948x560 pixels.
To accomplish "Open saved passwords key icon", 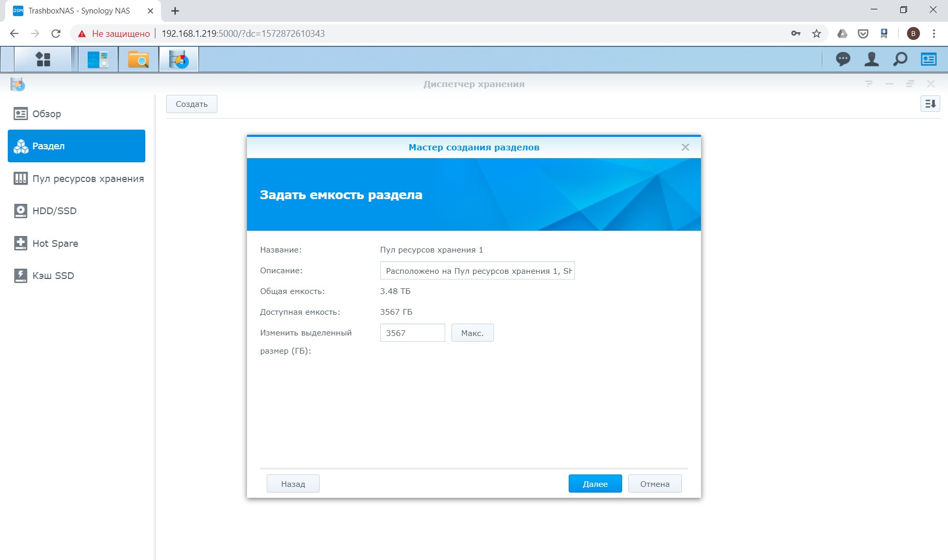I will point(796,34).
